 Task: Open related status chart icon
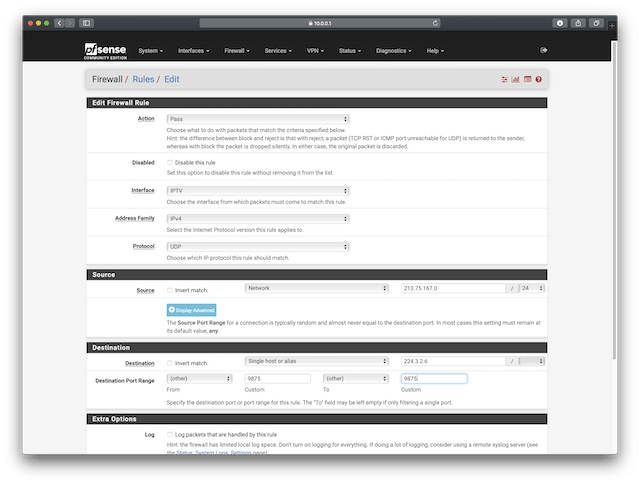(516, 79)
